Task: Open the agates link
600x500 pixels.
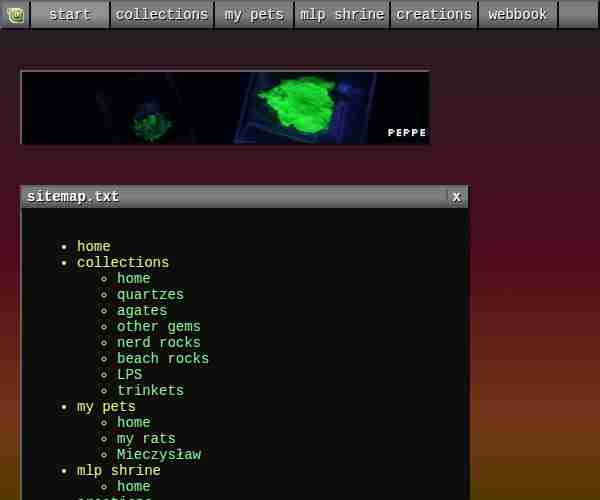Action: coord(142,311)
